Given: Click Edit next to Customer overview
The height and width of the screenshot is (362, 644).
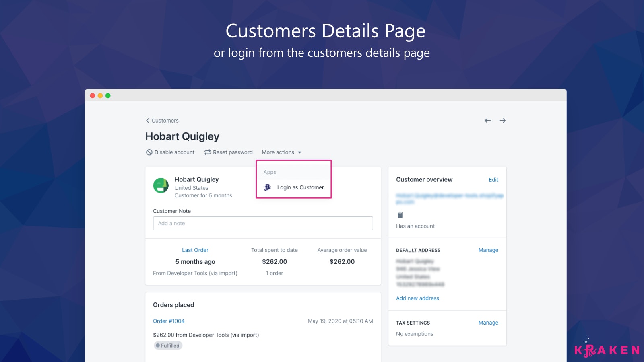Looking at the screenshot, I should (x=493, y=179).
